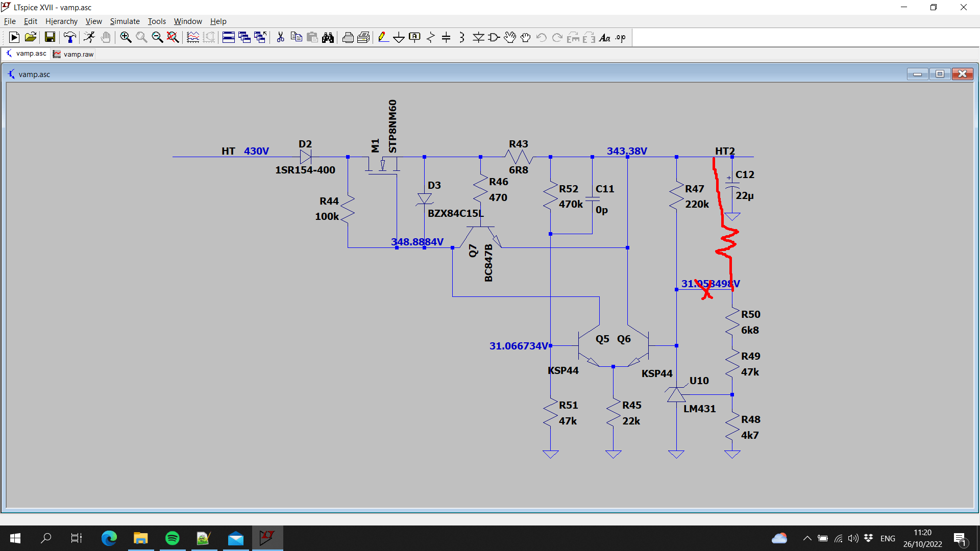The height and width of the screenshot is (551, 980).
Task: Place a Diode component
Action: tap(478, 37)
